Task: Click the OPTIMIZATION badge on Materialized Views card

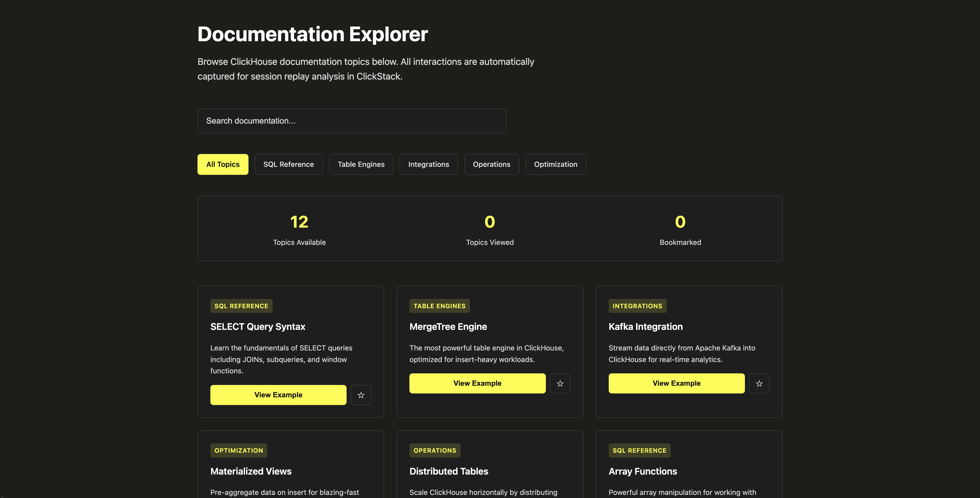Action: pyautogui.click(x=238, y=450)
